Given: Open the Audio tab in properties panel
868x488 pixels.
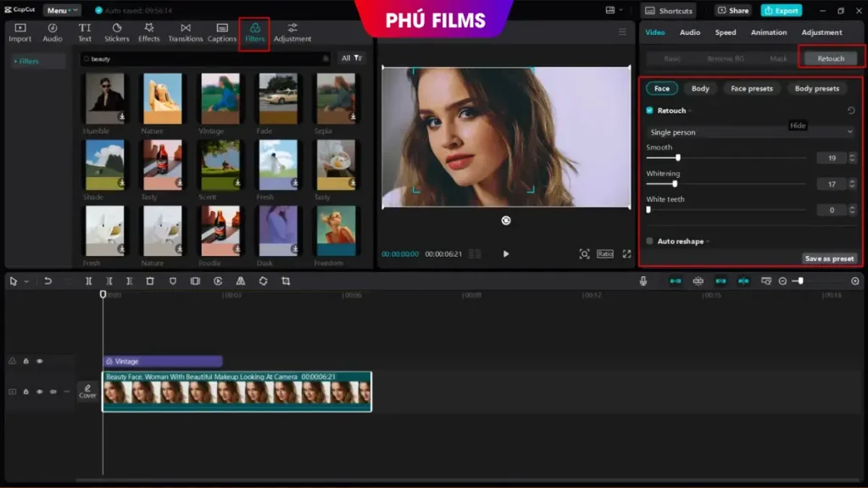Looking at the screenshot, I should point(690,33).
